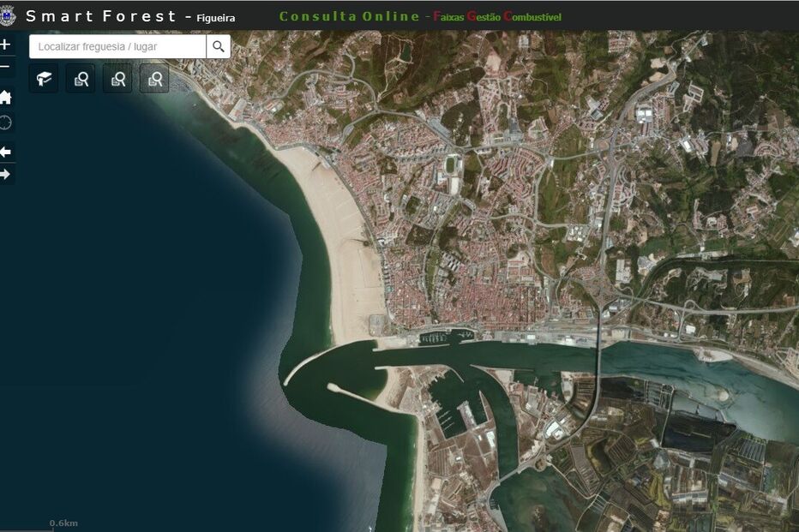Return to home extent with house icon

(x=6, y=96)
